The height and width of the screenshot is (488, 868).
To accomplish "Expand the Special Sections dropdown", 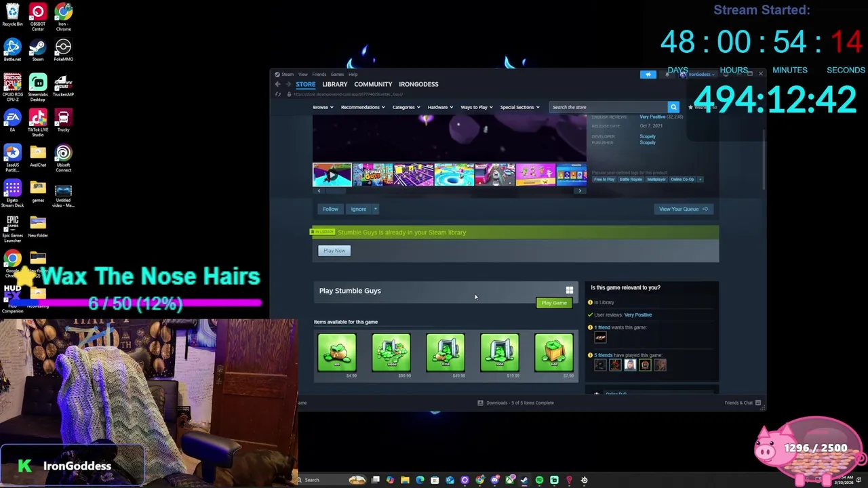I will click(520, 107).
